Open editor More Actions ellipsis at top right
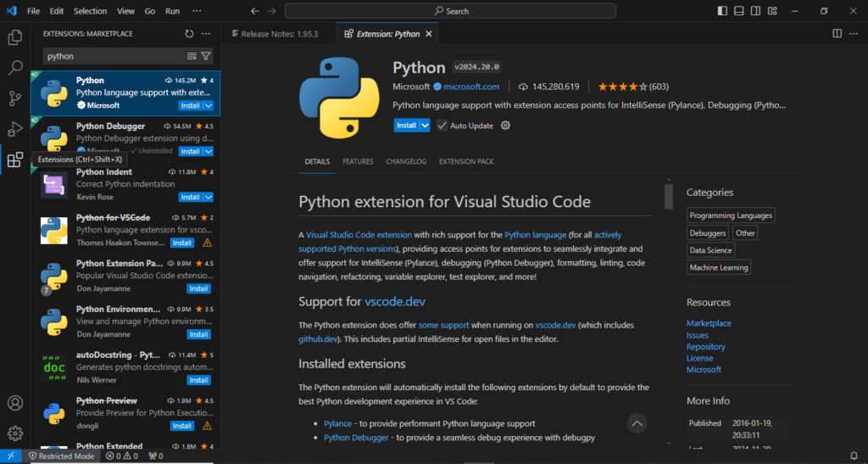 (x=853, y=34)
